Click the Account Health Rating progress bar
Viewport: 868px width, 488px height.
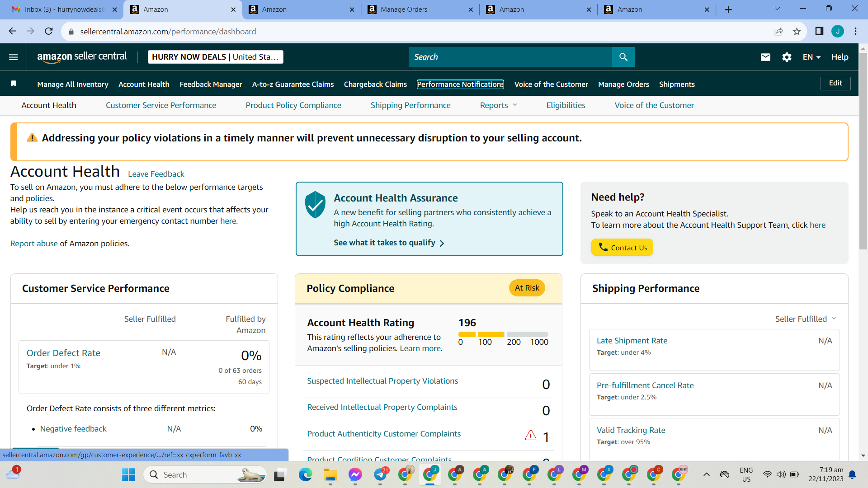[503, 334]
